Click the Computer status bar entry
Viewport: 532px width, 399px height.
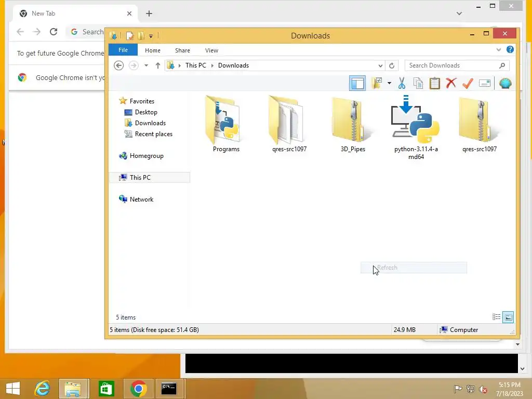[459, 330]
